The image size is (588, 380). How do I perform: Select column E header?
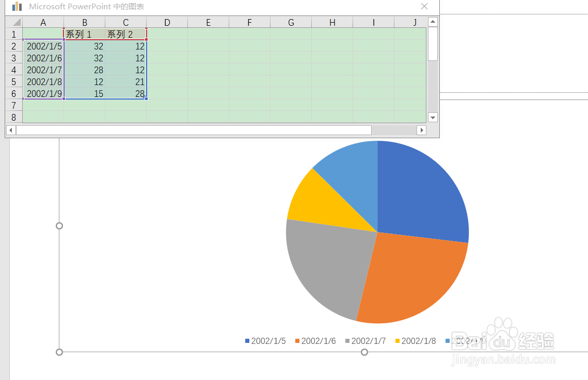point(208,23)
